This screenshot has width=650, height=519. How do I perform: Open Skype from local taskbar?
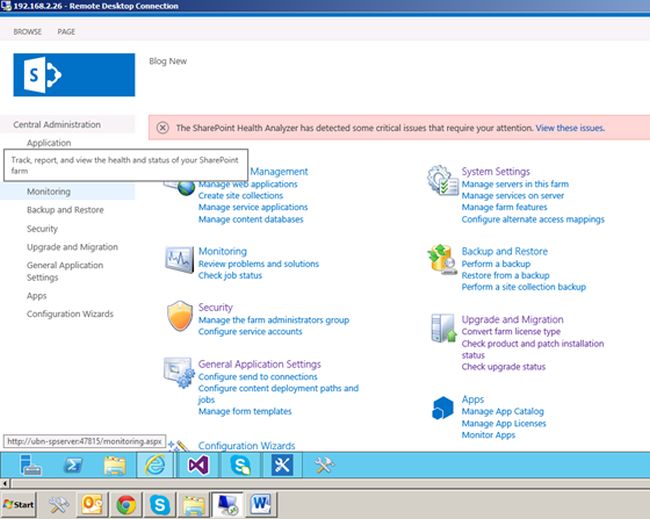tap(160, 504)
